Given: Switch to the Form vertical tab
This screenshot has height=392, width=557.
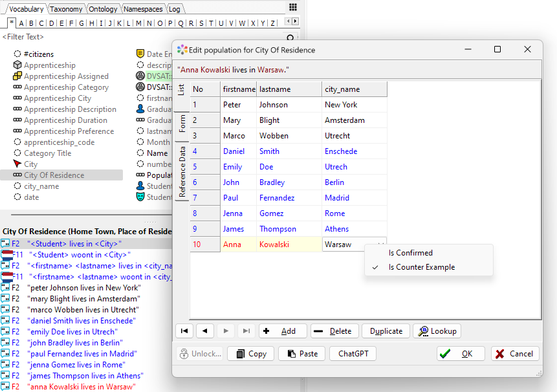Looking at the screenshot, I should pyautogui.click(x=182, y=124).
